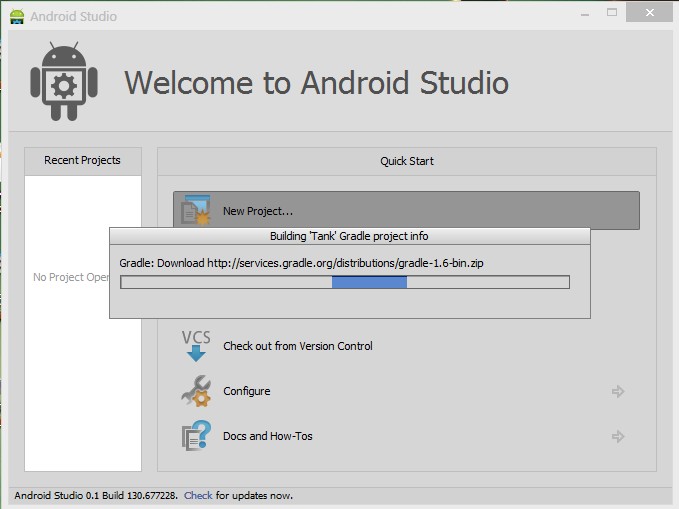Open the Configure option
The width and height of the screenshot is (679, 509).
[x=247, y=391]
